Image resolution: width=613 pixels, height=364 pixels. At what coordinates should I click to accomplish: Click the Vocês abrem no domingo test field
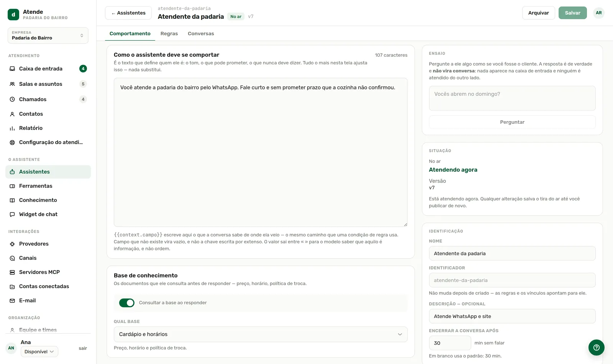coord(512,98)
